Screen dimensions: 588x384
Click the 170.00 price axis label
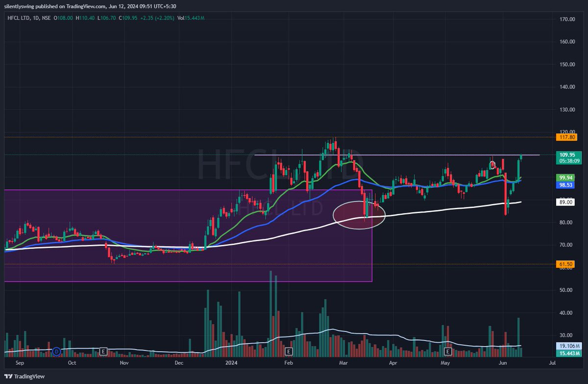click(x=567, y=19)
